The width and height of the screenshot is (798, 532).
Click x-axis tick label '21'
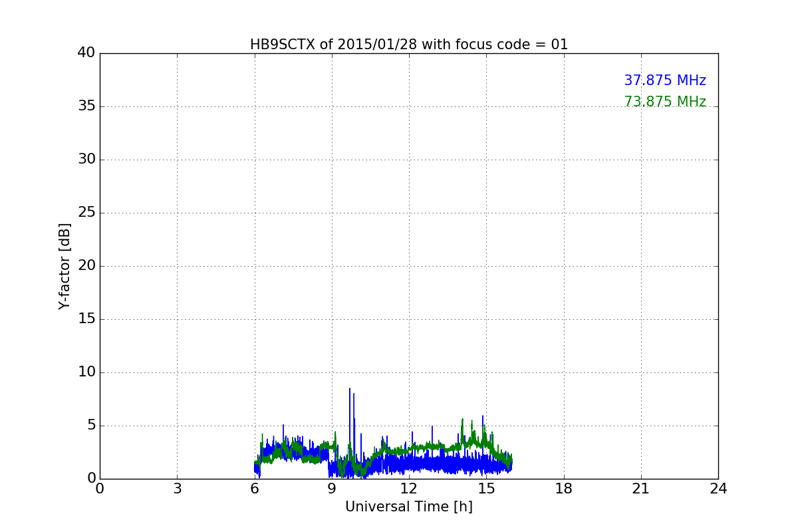[641, 489]
